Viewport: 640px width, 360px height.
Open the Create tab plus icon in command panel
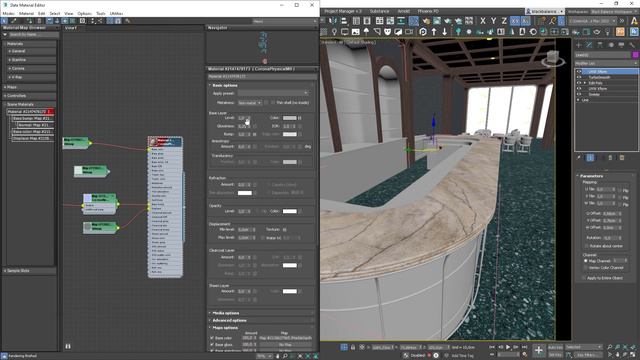point(578,45)
